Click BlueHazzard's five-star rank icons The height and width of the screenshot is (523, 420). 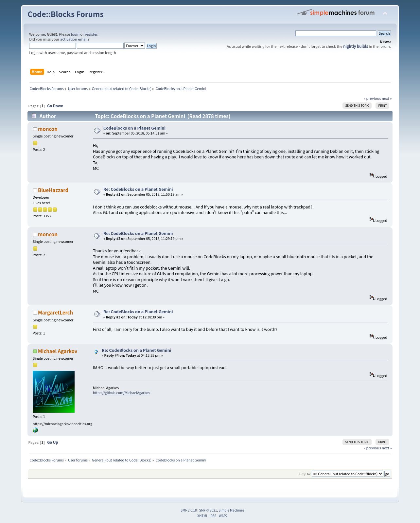[x=45, y=210]
